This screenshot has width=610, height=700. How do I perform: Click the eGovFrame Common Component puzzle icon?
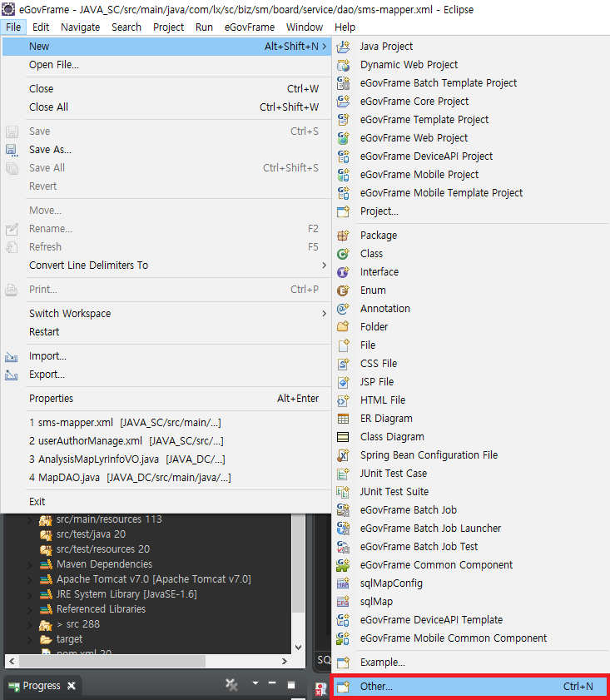tap(343, 564)
